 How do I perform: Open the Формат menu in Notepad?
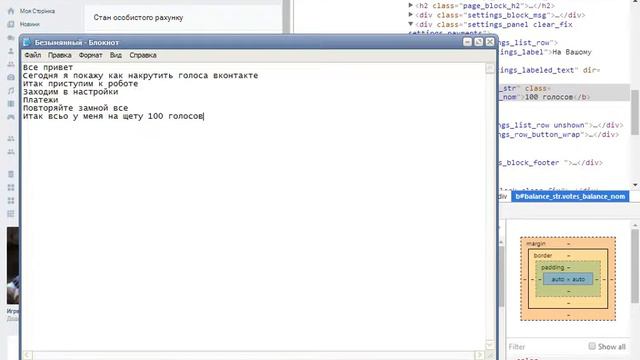click(x=91, y=55)
